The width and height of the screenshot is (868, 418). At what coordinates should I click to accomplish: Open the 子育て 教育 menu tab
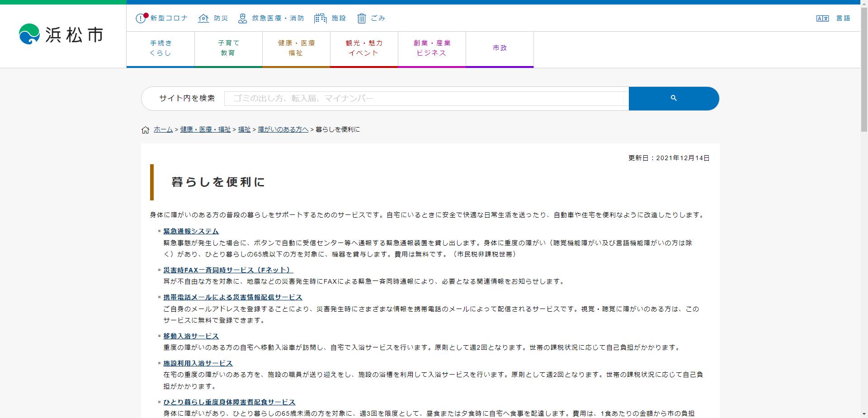click(x=228, y=49)
